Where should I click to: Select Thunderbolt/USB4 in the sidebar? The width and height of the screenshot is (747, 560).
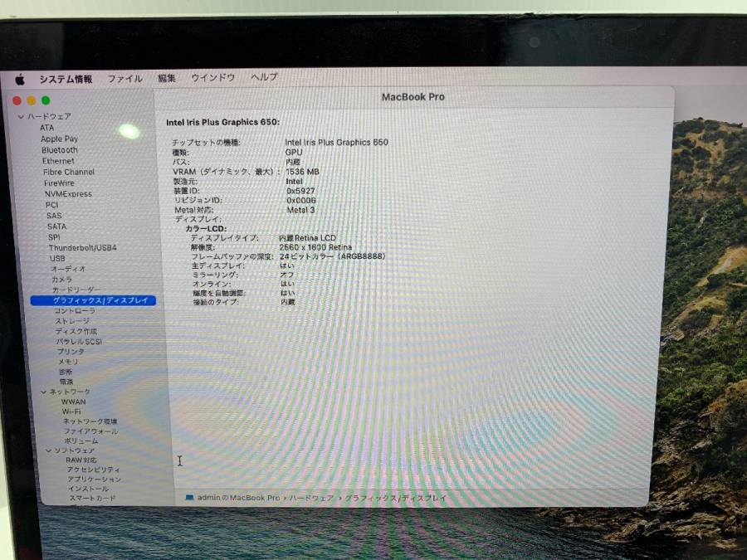click(x=82, y=247)
